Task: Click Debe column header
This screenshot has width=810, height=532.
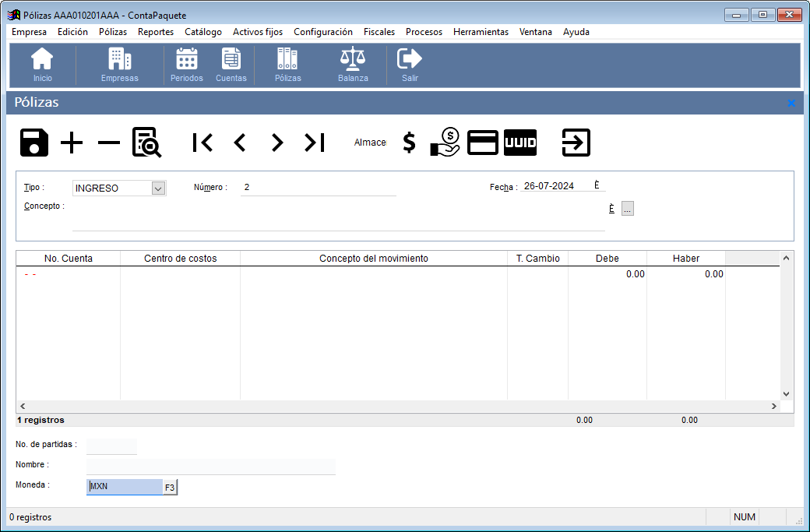Action: coord(607,259)
